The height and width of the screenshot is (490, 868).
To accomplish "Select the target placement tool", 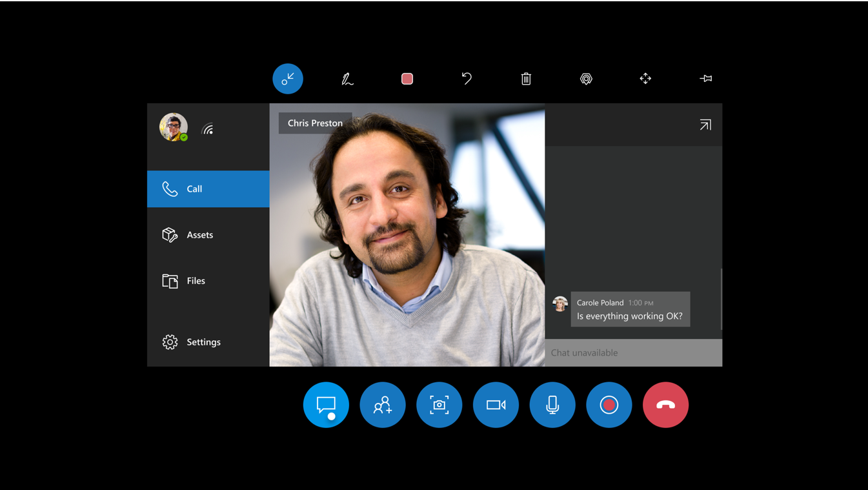I will [x=586, y=78].
